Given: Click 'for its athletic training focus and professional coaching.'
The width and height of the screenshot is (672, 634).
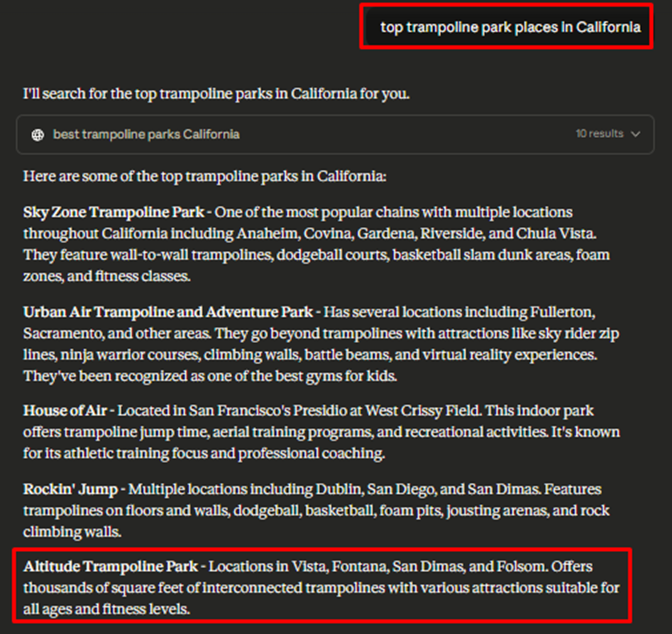Looking at the screenshot, I should (204, 454).
